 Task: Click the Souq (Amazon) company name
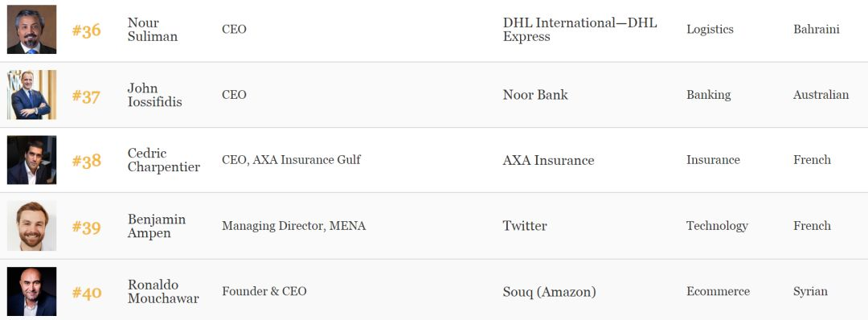(549, 291)
